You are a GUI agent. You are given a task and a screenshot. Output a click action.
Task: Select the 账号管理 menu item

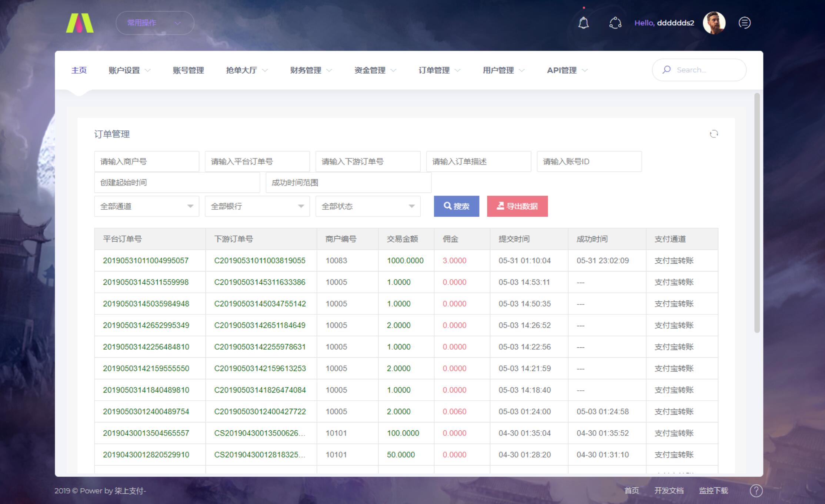click(x=188, y=70)
